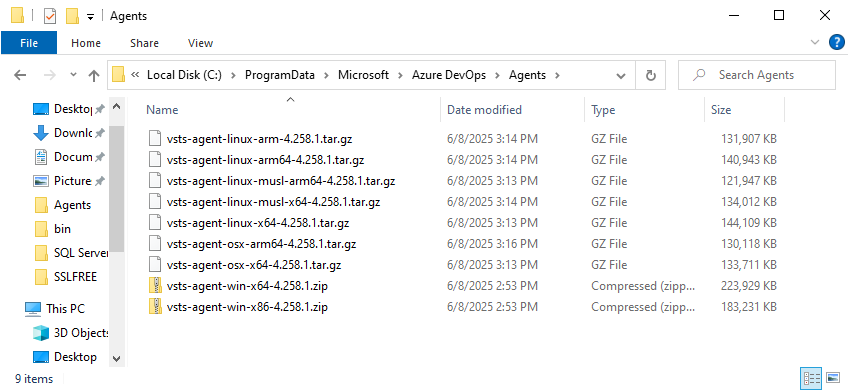
Task: Collapse the ribbon with chevron arrow
Action: [x=815, y=42]
